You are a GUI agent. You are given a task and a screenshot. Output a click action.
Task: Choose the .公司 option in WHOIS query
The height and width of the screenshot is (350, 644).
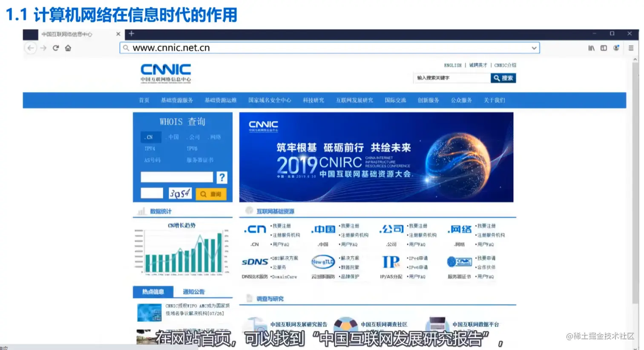pyautogui.click(x=193, y=137)
